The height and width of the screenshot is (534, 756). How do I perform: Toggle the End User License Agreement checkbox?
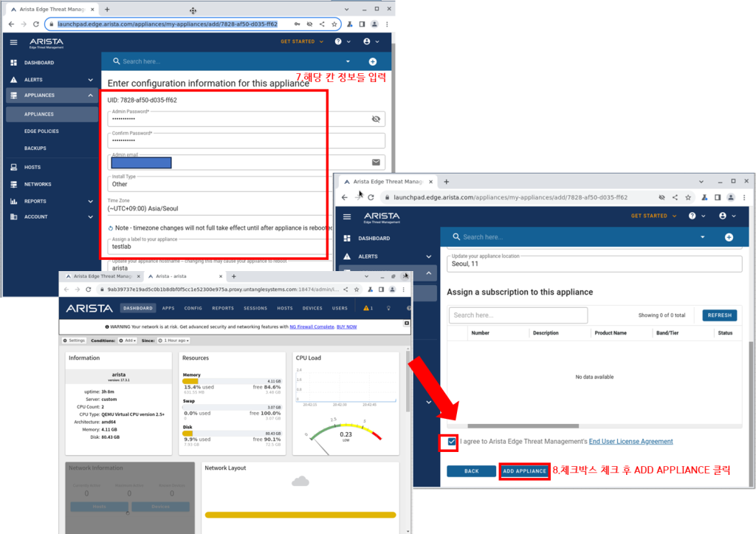point(452,442)
